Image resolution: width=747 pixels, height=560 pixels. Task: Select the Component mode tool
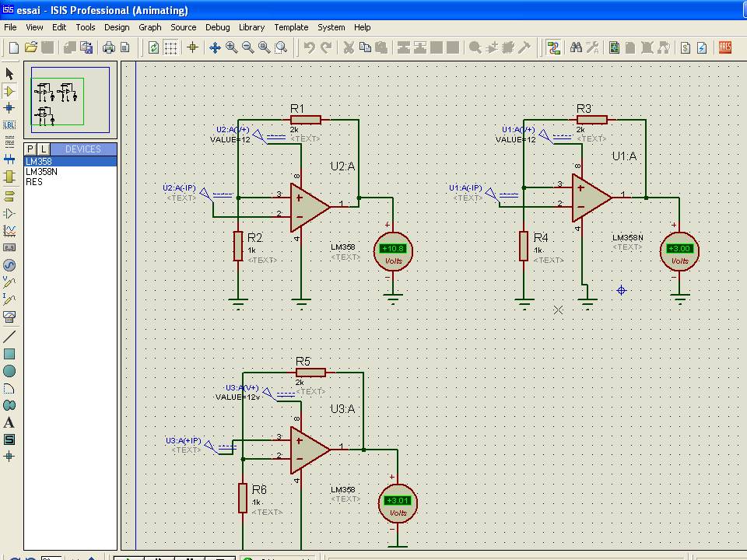coord(9,90)
